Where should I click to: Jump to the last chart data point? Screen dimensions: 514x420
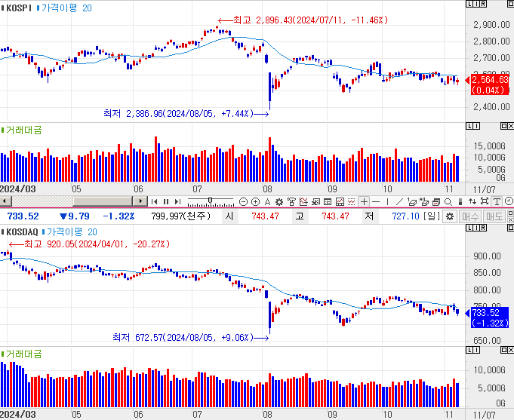[x=177, y=201]
